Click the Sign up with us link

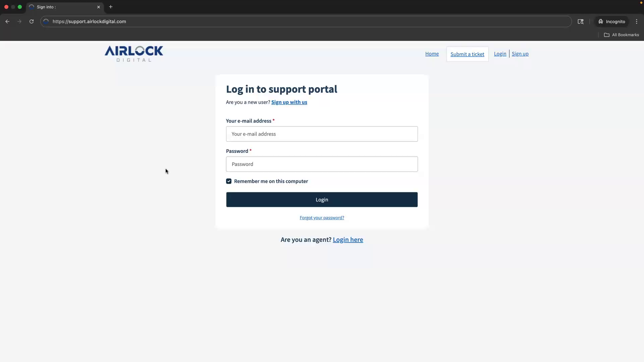[289, 102]
